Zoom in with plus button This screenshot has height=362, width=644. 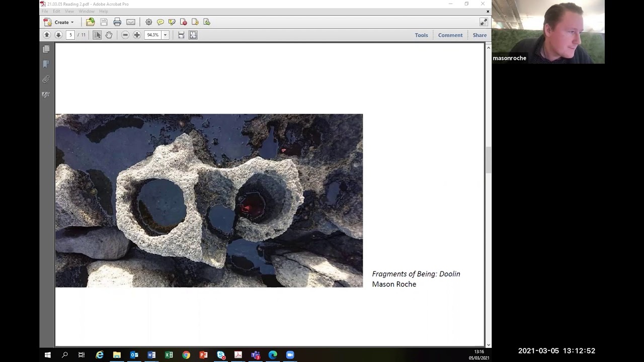[x=137, y=35]
